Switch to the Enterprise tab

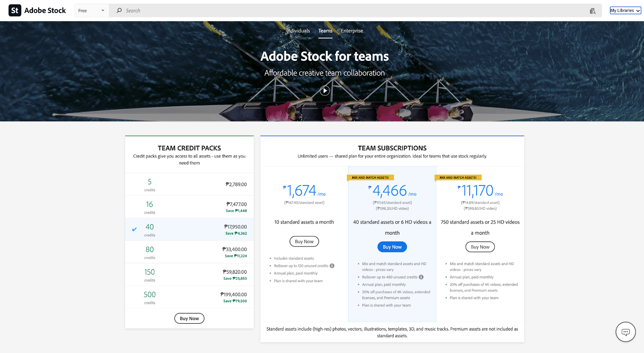352,31
